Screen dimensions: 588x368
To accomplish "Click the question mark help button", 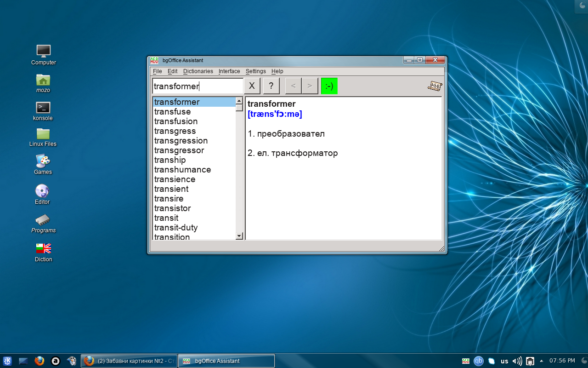I will click(271, 86).
